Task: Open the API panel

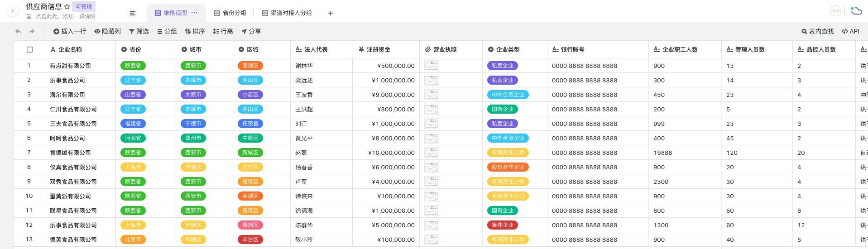Action: click(x=850, y=31)
